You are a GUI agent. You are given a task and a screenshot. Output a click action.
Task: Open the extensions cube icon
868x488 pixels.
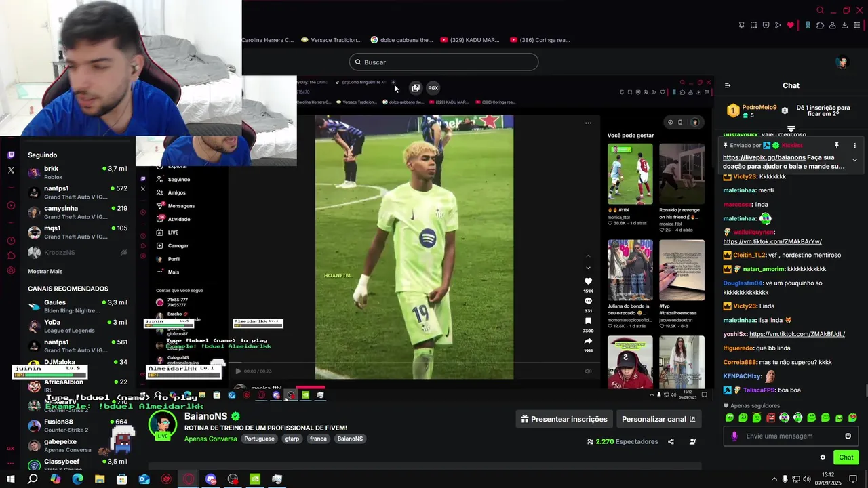tap(820, 25)
